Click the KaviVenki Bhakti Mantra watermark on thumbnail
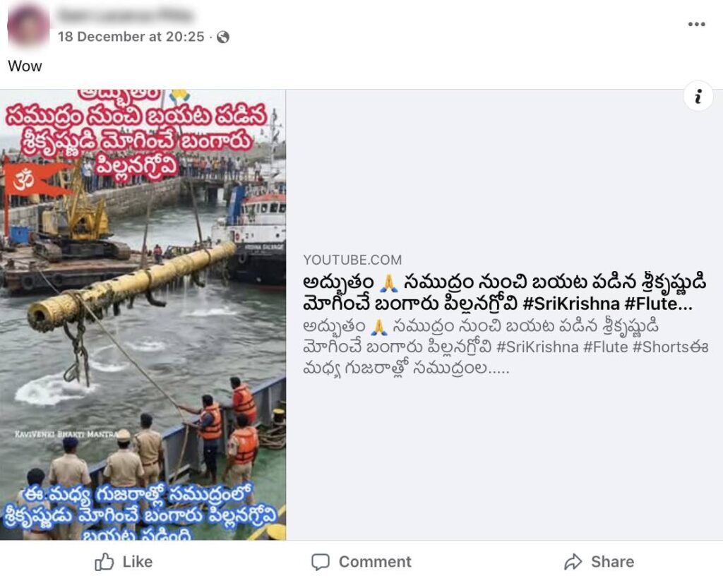Viewport: 723px width, 588px height. [x=65, y=434]
